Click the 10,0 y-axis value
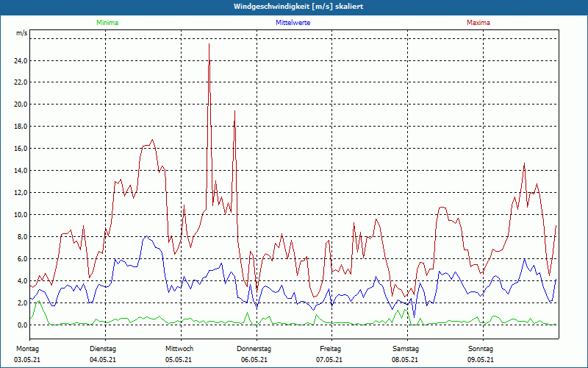 pyautogui.click(x=21, y=215)
